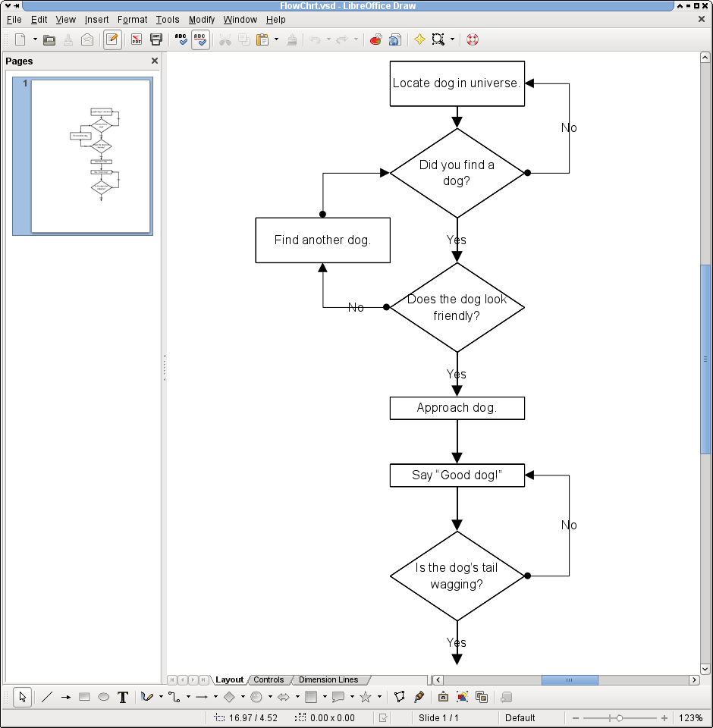
Task: Click the Export as PDF icon
Action: [x=136, y=39]
